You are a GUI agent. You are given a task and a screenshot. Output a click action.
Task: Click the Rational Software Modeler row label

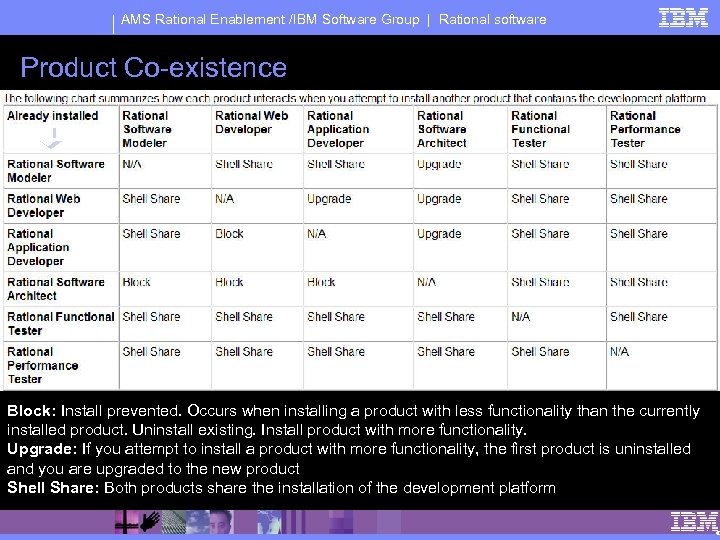[56, 171]
